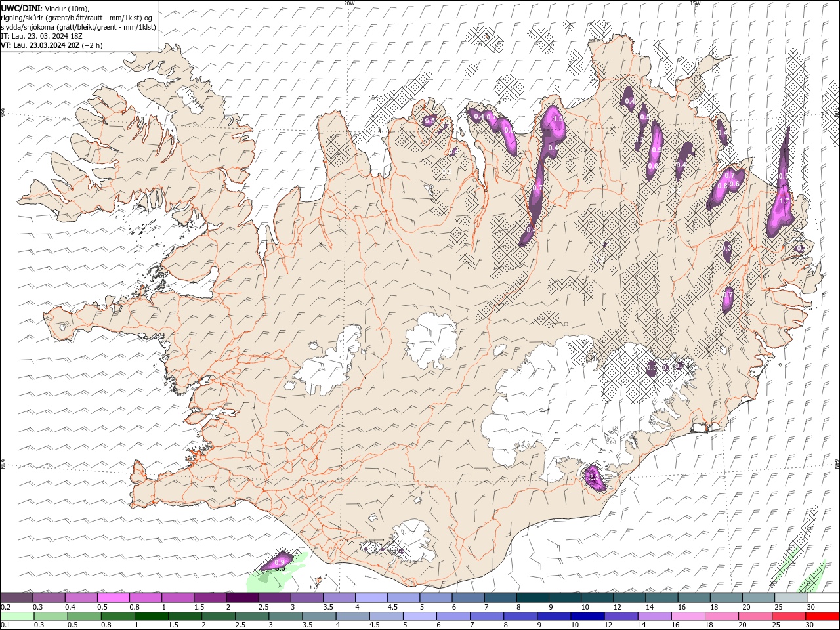The height and width of the screenshot is (630, 840).
Task: Click the 'VT: Lau. 23.03.2024 20Z (+2 h)' line
Action: click(x=51, y=45)
